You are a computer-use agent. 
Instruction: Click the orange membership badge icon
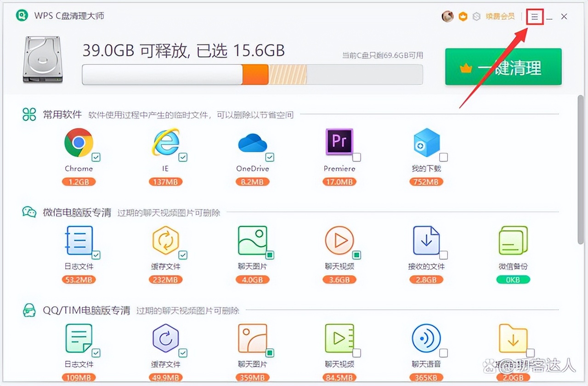463,17
